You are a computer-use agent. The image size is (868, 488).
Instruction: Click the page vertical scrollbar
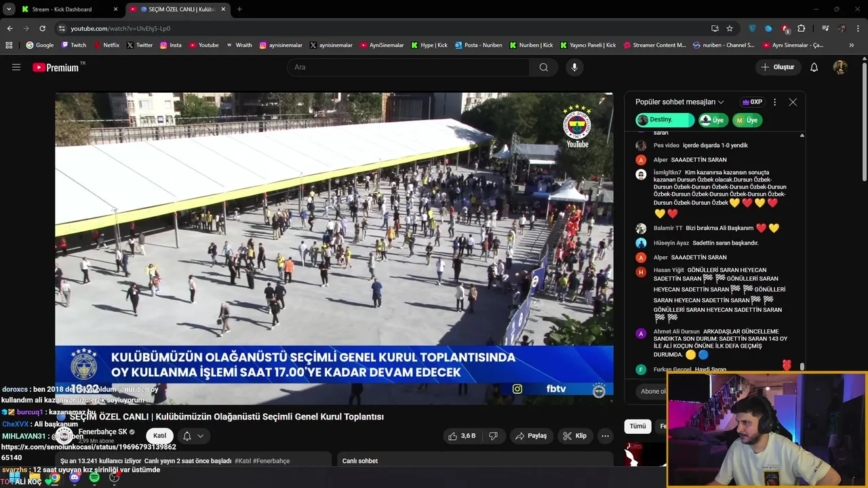pyautogui.click(x=865, y=122)
